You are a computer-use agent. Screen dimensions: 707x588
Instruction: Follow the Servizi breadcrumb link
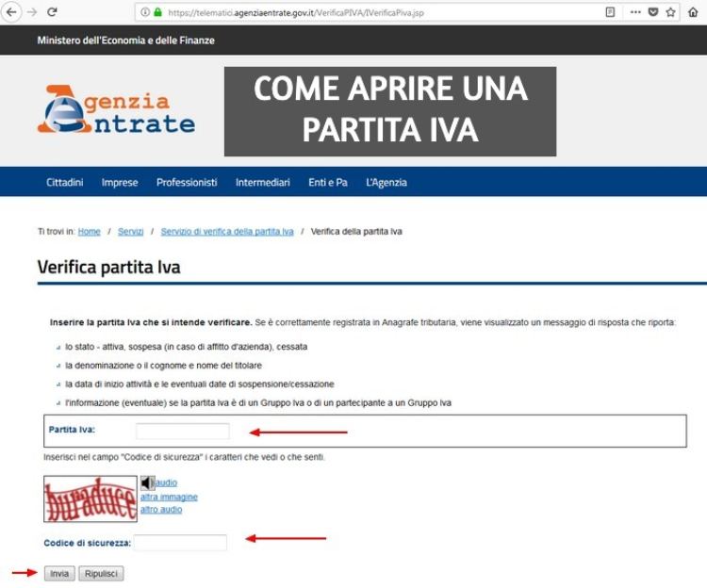pyautogui.click(x=131, y=232)
